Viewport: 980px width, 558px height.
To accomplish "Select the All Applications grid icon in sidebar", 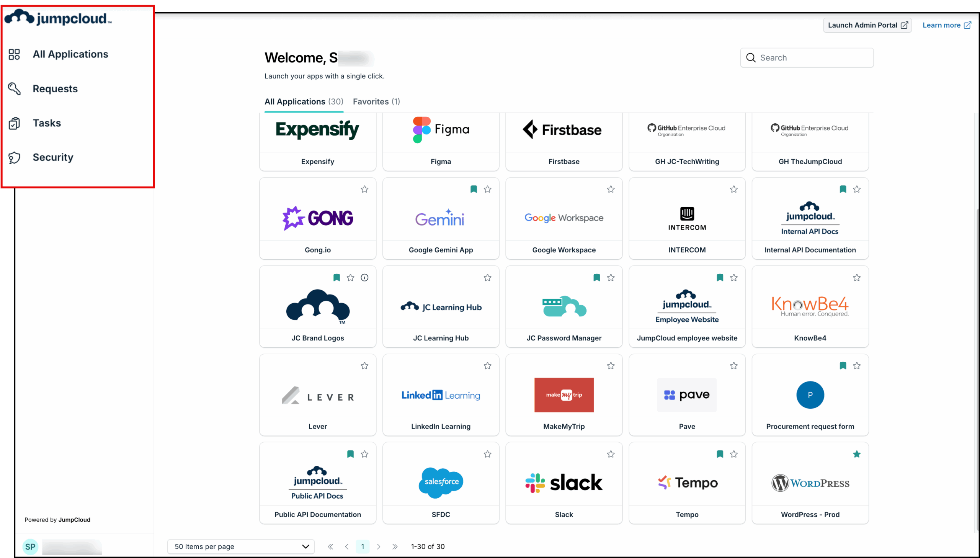I will 14,54.
